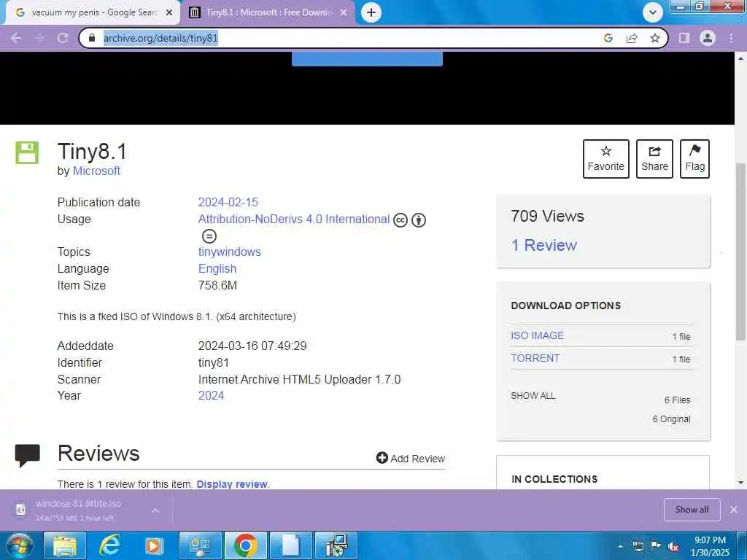Viewport: 747px width, 560px height.
Task: Click the 6 Original files text
Action: click(671, 419)
